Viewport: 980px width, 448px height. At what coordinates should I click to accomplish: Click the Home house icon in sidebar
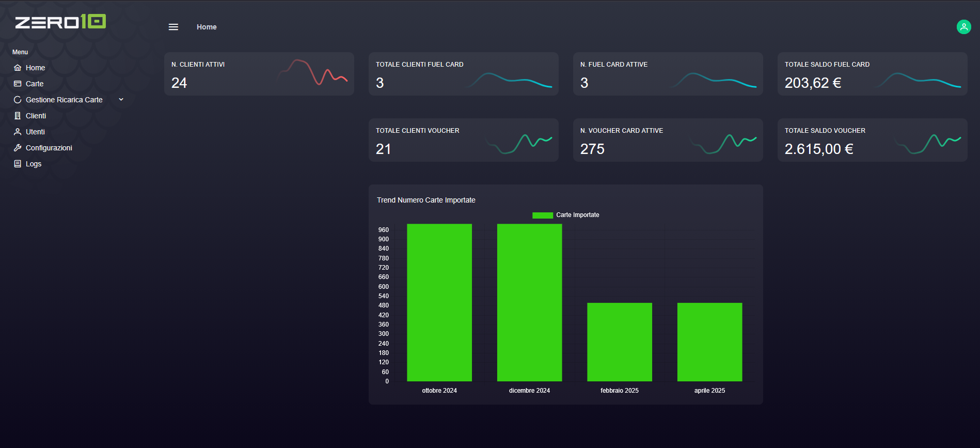[18, 68]
